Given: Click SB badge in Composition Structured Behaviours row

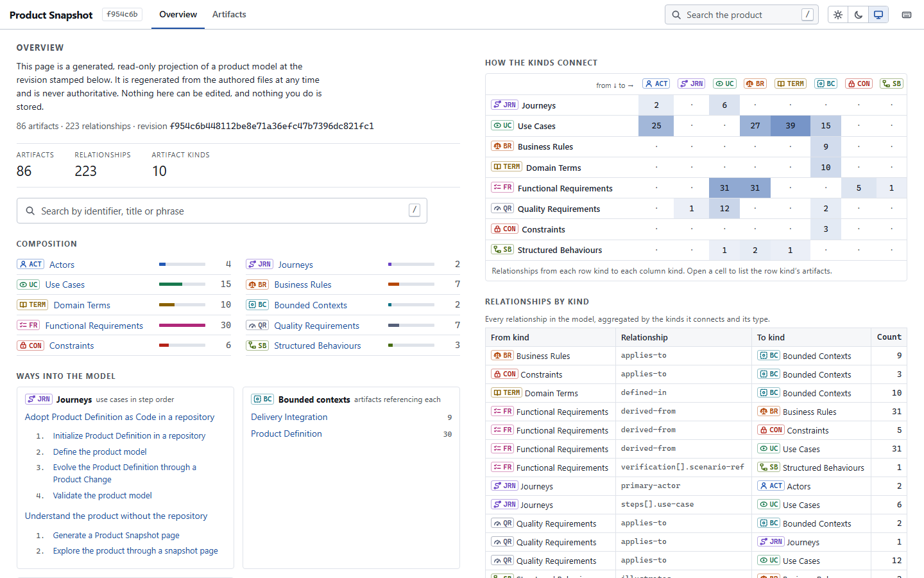Looking at the screenshot, I should click(258, 346).
